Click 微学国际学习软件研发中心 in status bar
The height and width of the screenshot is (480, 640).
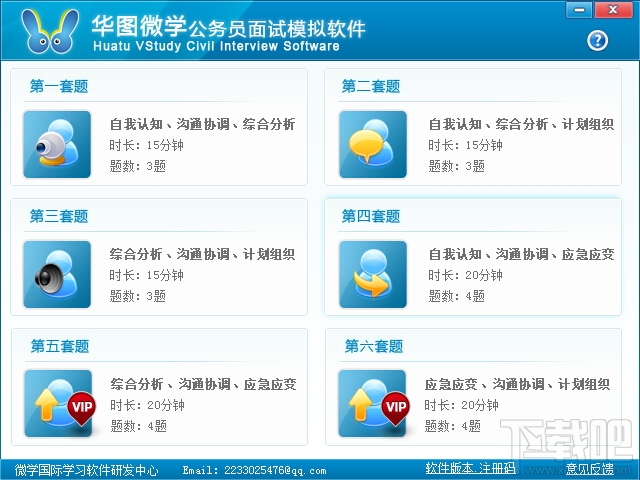tap(86, 470)
